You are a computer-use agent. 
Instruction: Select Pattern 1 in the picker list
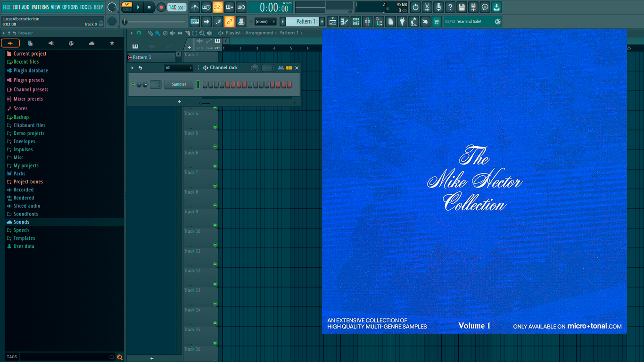(x=151, y=57)
